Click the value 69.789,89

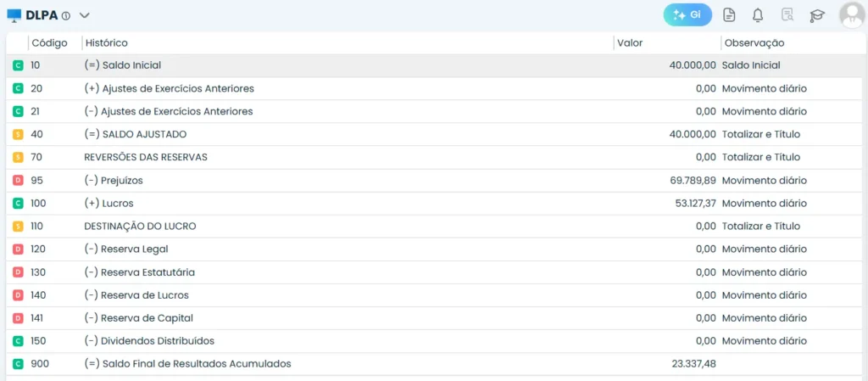693,181
